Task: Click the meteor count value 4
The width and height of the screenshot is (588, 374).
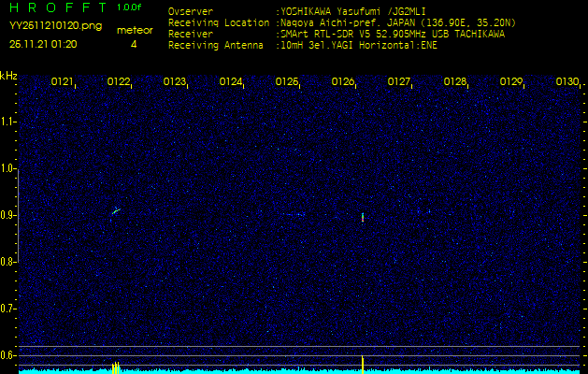Action: click(x=134, y=44)
